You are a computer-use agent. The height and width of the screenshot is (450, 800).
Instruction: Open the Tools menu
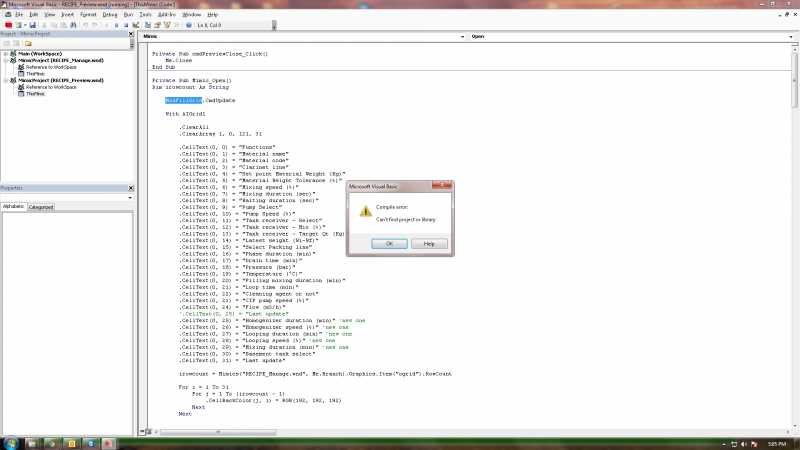[145, 15]
